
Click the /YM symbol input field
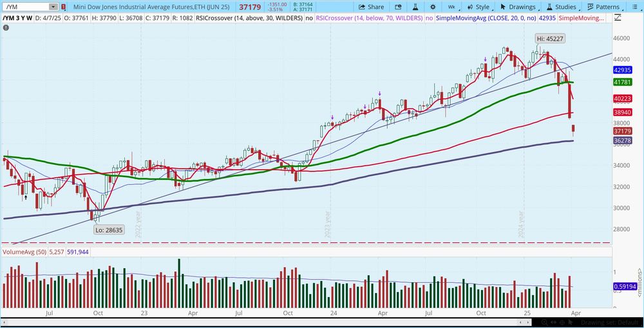26,6
